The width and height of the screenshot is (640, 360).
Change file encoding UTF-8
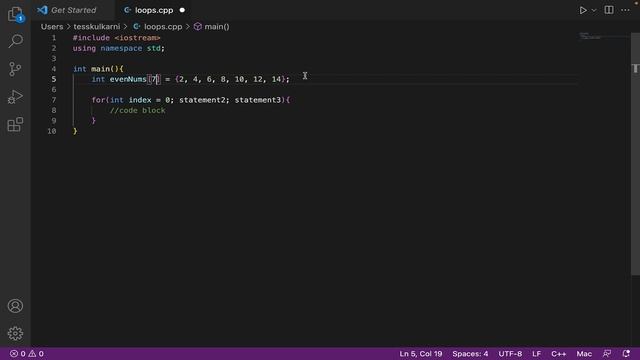tap(510, 354)
